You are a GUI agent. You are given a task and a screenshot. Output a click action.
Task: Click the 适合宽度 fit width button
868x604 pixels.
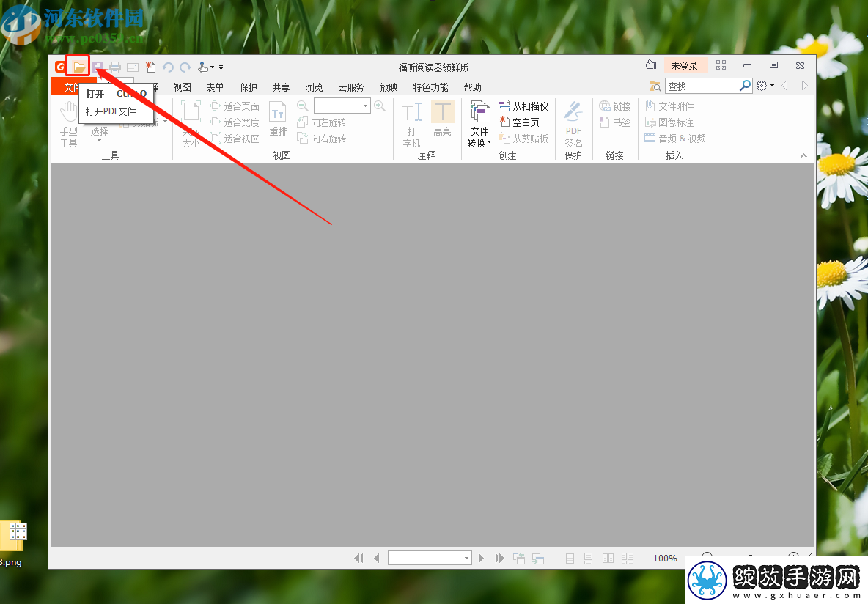[235, 122]
